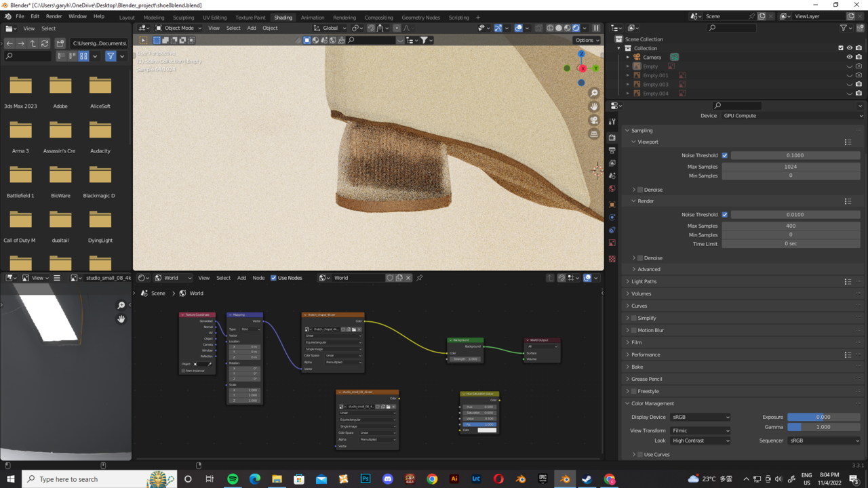Open the Output properties tab icon
The width and height of the screenshot is (868, 488).
(612, 150)
